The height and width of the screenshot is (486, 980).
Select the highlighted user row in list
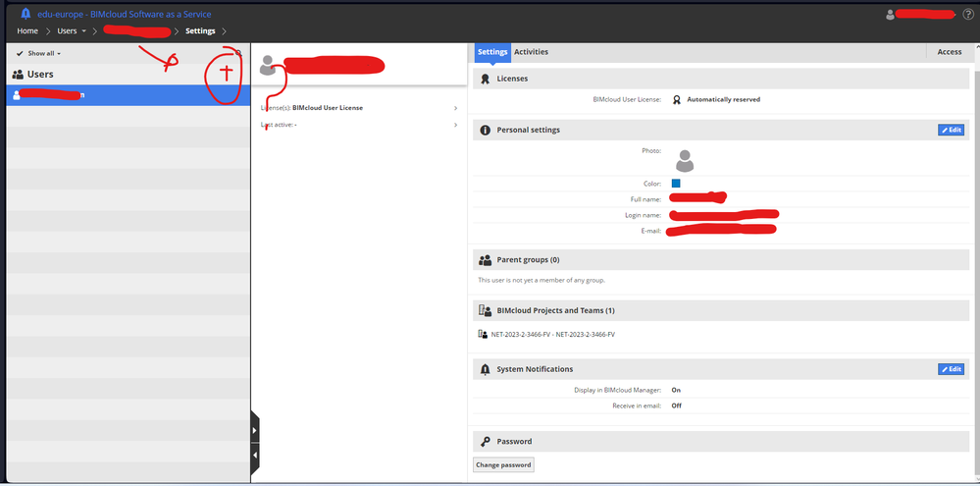[129, 95]
